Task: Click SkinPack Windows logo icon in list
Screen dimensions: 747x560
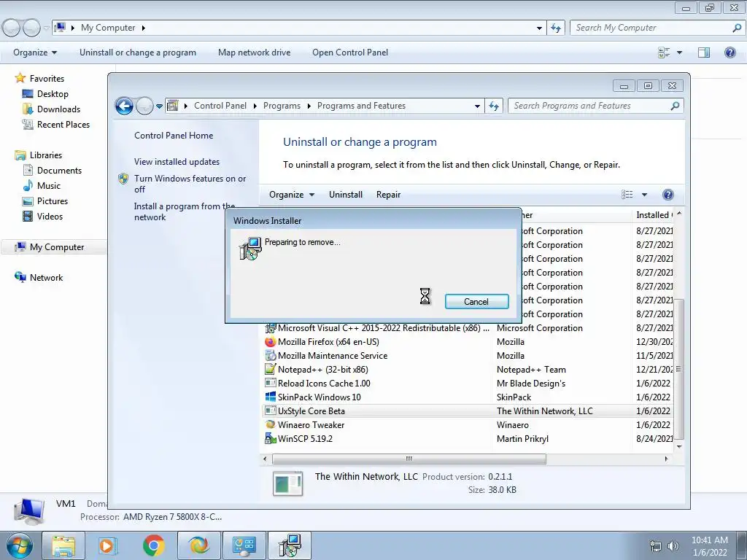Action: (270, 397)
